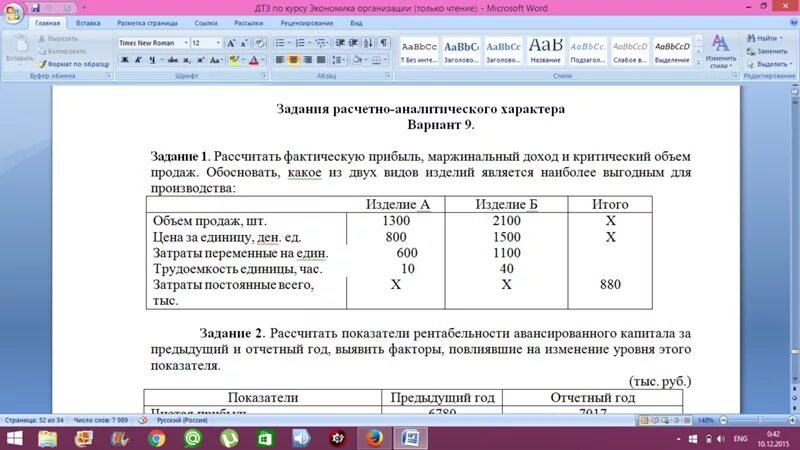Open the Office button menu
Screen dimensions: 800x450
[x=14, y=13]
